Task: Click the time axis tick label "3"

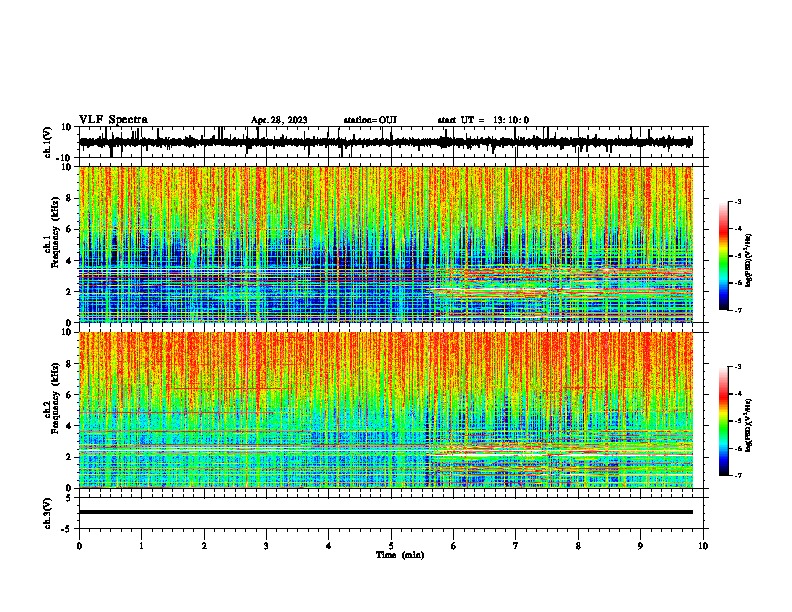Action: pos(266,545)
